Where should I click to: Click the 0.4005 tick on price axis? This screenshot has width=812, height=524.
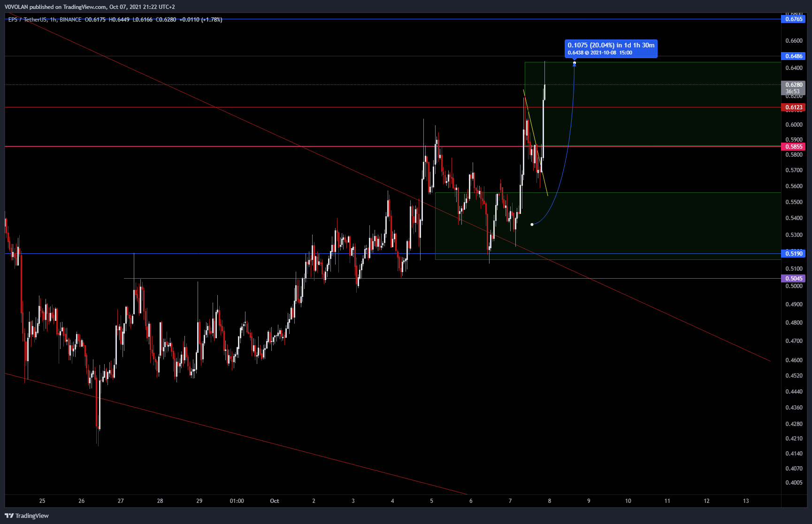click(794, 483)
